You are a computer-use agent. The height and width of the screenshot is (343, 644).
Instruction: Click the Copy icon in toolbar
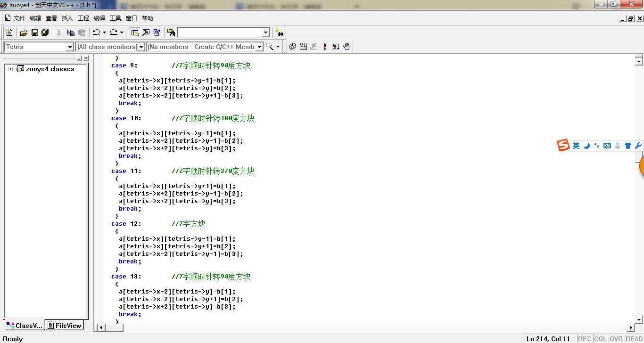pos(71,33)
